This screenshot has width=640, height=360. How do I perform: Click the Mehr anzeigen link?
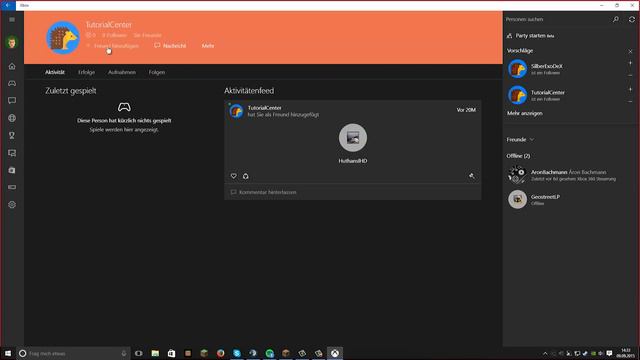[x=524, y=113]
